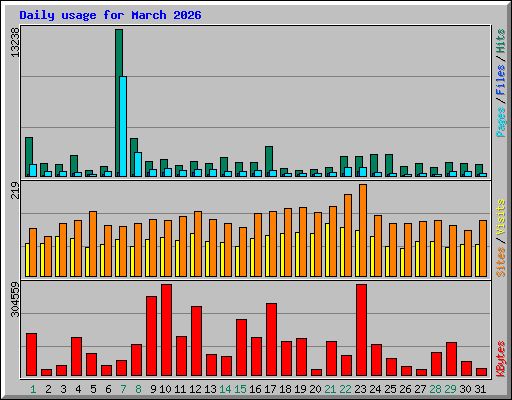Click day label 17 on x-axis
Viewport: 512px width, 400px height.
pos(270,389)
